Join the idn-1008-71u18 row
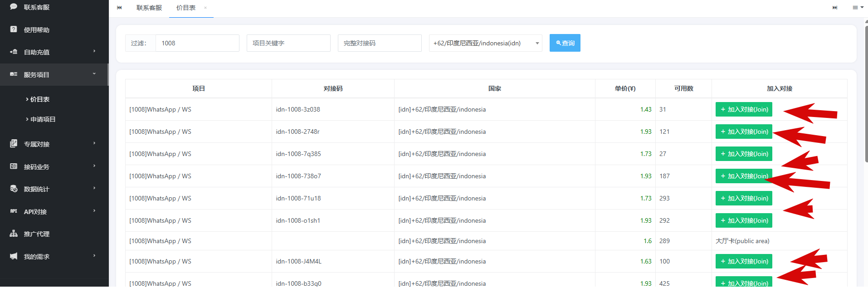The image size is (868, 288). (x=744, y=198)
